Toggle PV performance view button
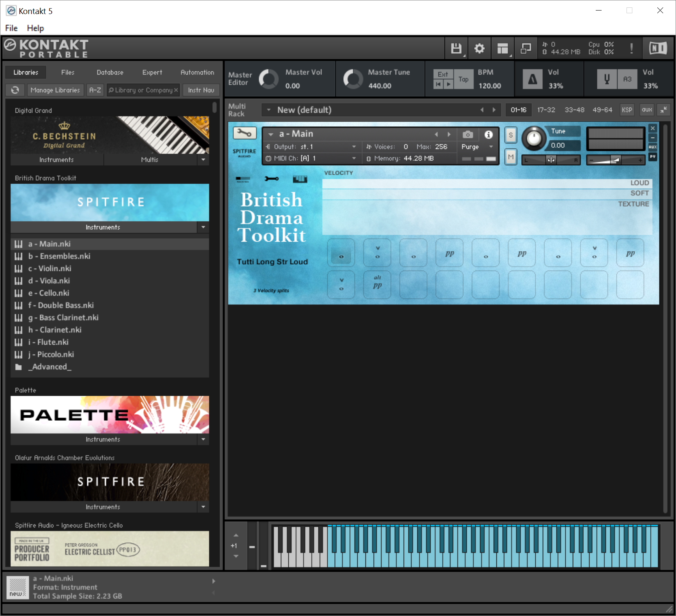 point(653,156)
